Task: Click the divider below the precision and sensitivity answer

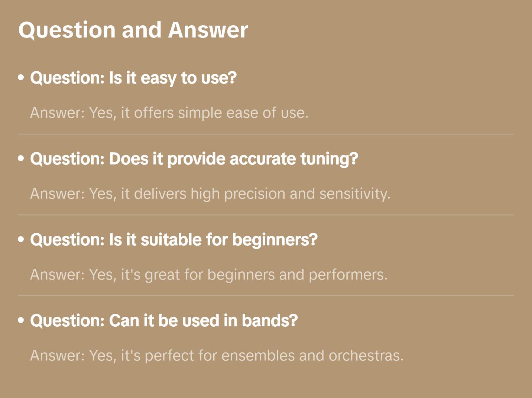Action: [x=266, y=215]
